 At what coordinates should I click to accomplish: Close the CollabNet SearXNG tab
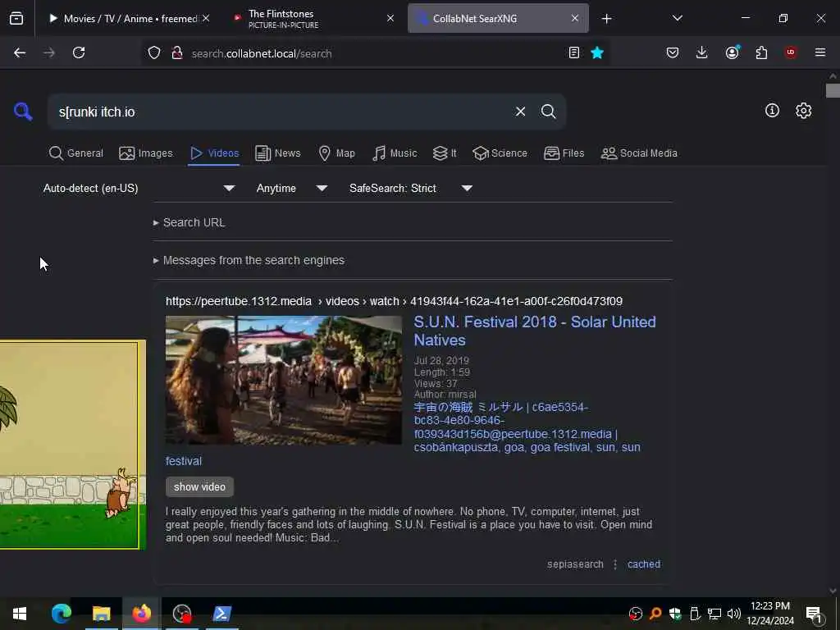(x=575, y=18)
